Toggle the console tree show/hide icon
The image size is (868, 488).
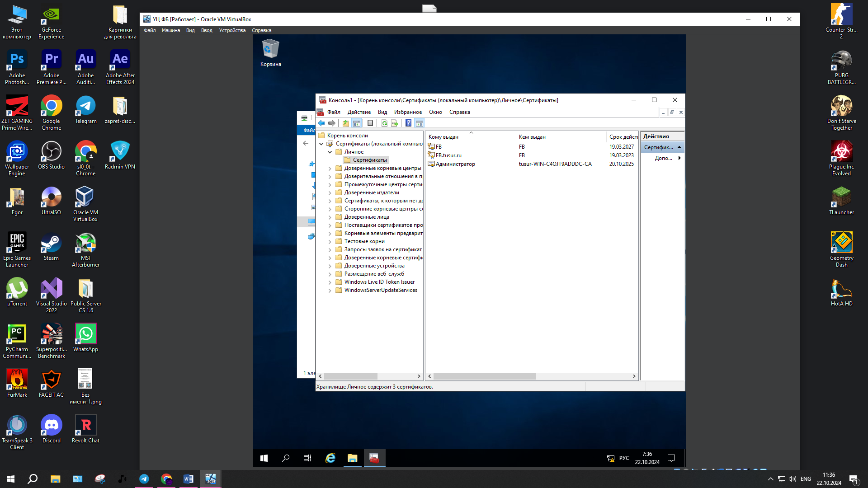(x=357, y=123)
